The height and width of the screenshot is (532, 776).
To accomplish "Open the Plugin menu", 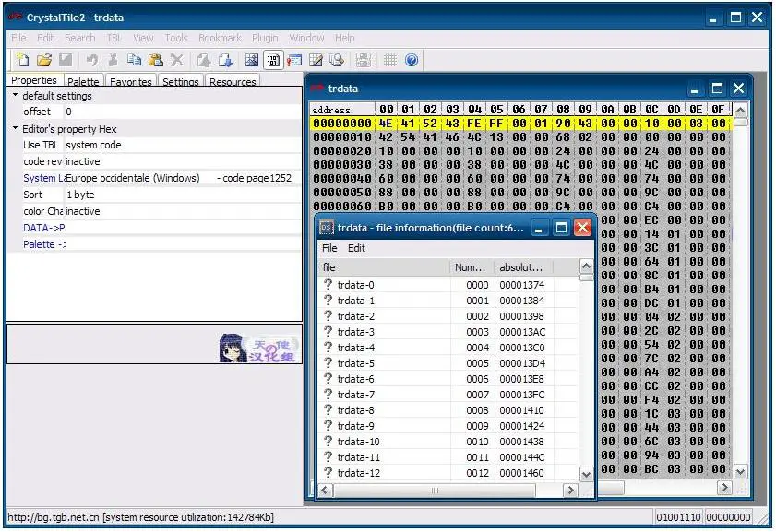I will click(x=265, y=38).
